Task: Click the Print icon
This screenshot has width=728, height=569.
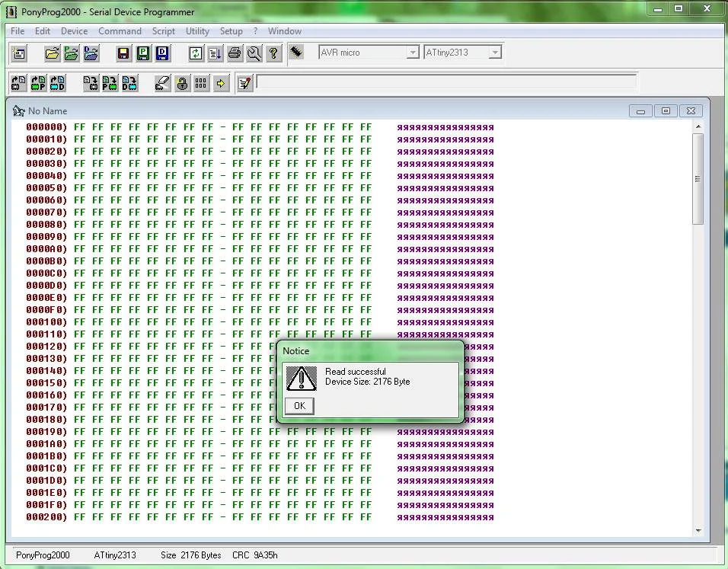Action: tap(235, 53)
